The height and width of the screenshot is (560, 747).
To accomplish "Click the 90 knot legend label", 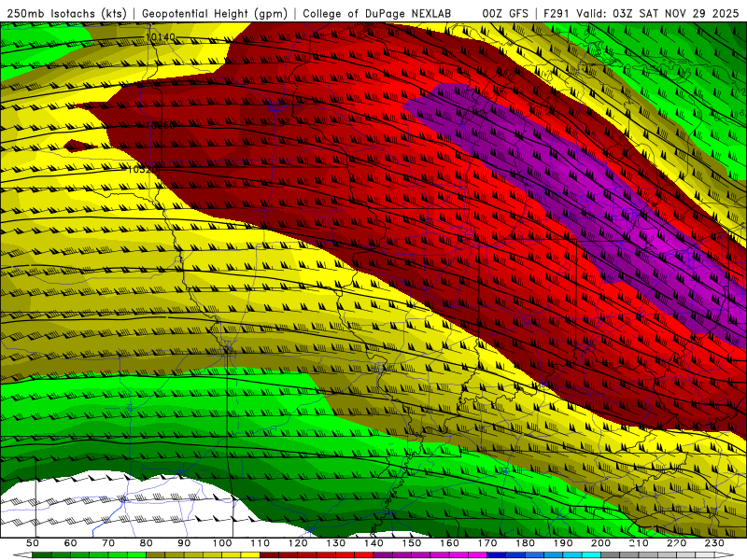I will point(184,543).
